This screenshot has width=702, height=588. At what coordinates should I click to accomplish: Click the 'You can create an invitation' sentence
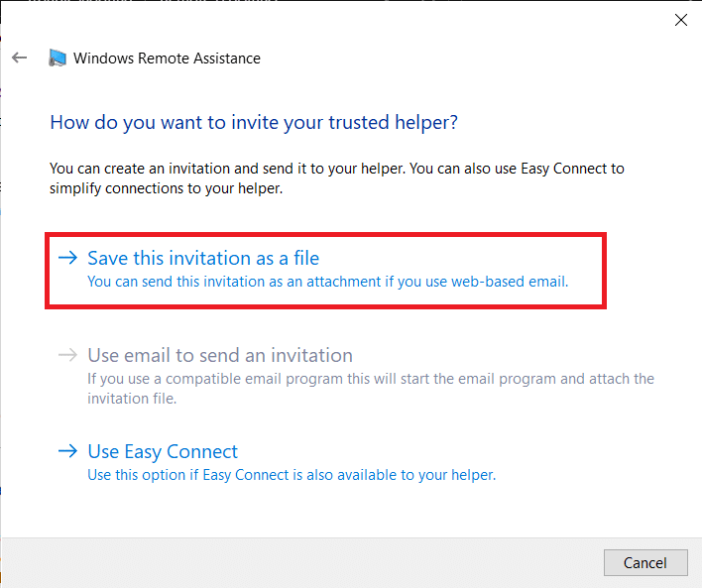tap(337, 169)
